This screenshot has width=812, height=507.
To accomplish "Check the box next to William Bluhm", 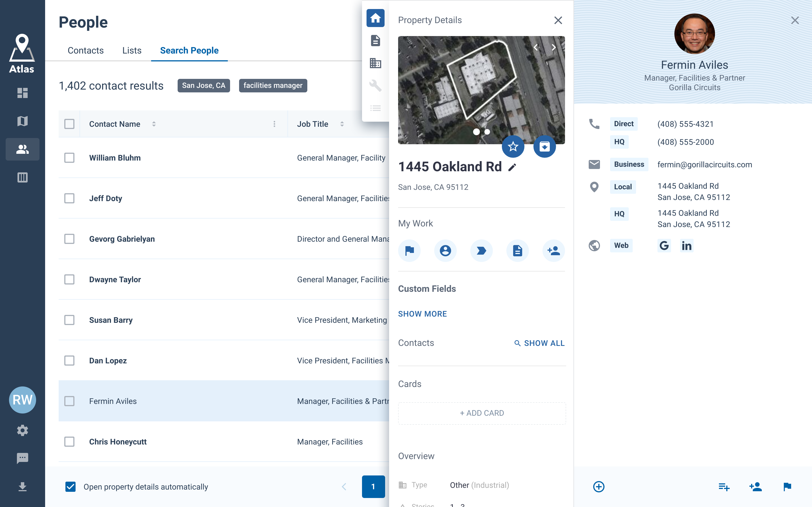I will (x=69, y=158).
